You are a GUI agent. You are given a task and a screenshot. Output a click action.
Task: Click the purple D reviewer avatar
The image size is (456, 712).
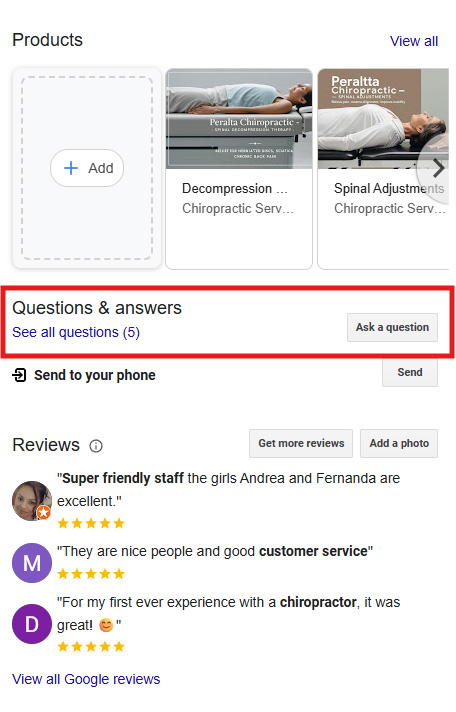click(32, 624)
